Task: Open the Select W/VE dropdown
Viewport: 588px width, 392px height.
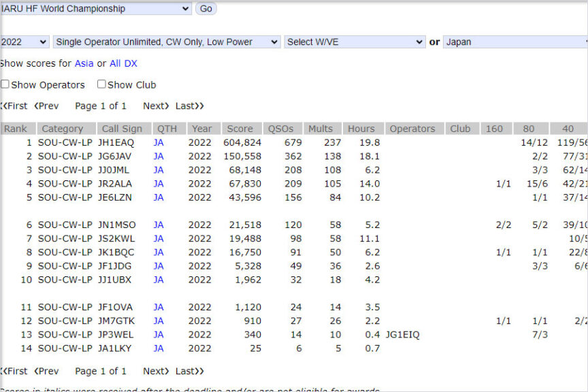Action: [x=355, y=42]
